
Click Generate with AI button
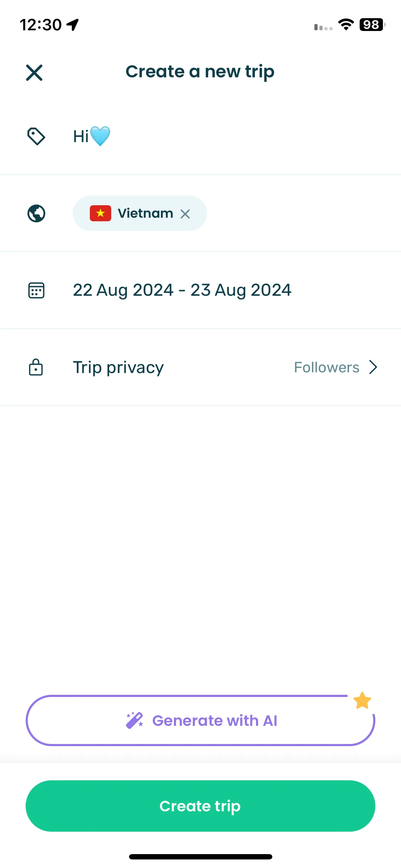click(x=200, y=720)
